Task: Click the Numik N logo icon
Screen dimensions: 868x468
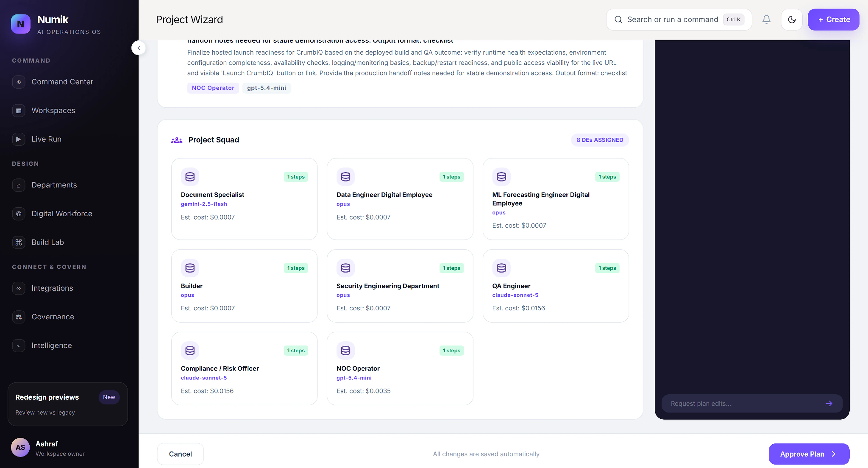Action: (x=21, y=24)
